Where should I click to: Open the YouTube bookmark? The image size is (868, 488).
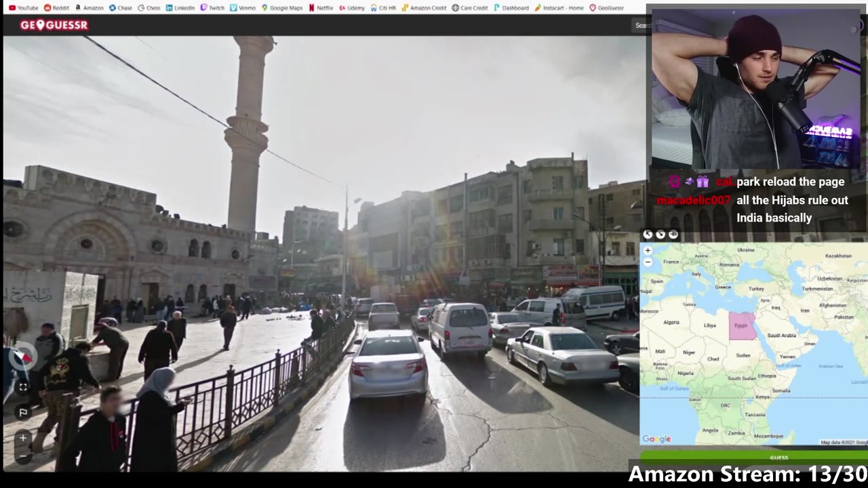tap(23, 7)
